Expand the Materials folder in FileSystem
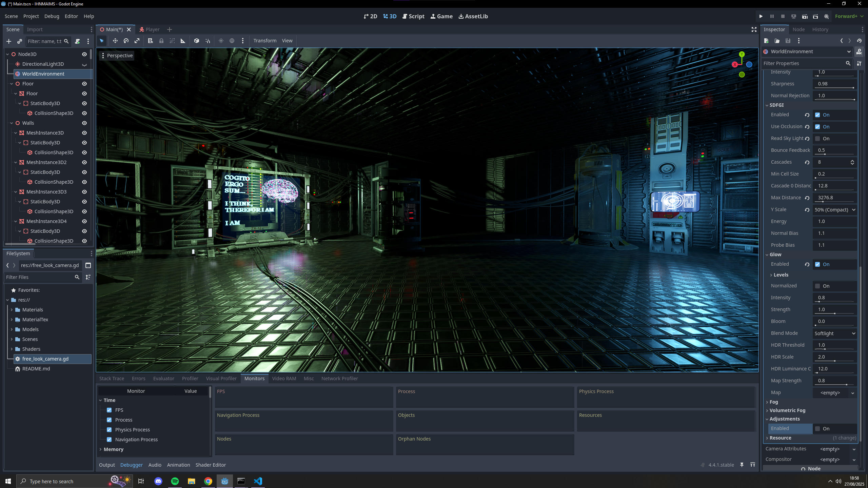 click(x=12, y=310)
